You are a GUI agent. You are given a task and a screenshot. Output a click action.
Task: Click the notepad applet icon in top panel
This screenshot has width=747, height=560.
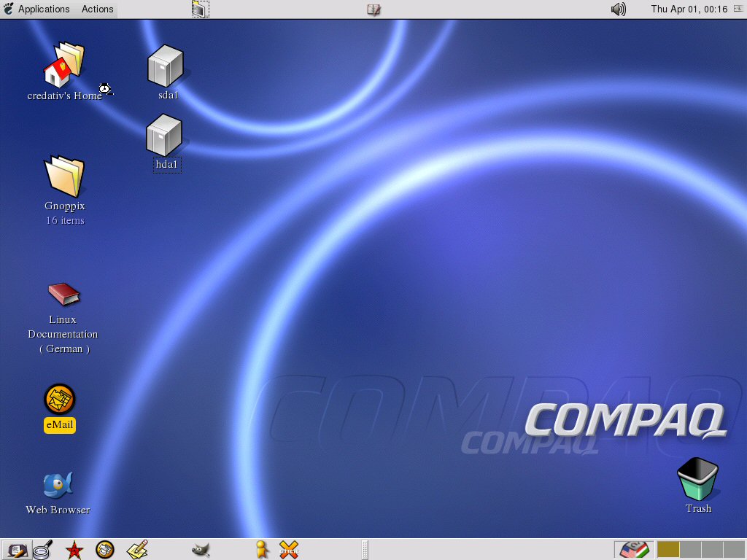(374, 9)
